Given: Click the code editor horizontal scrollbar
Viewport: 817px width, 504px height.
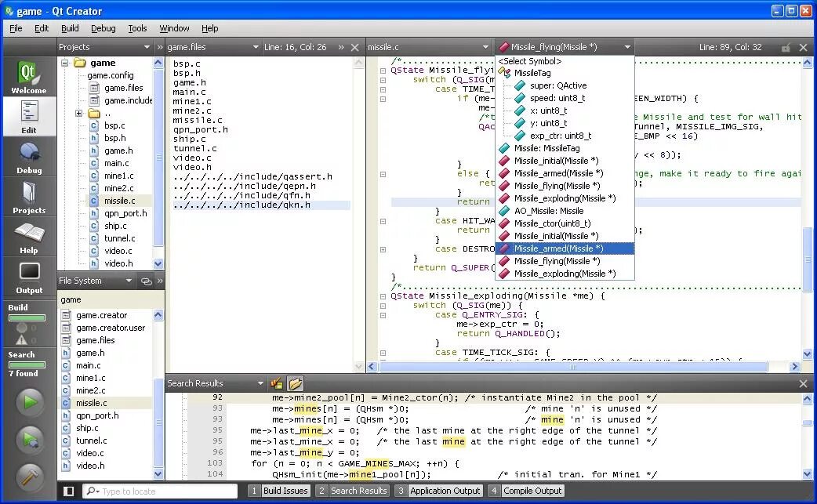Looking at the screenshot, I should click(x=573, y=367).
